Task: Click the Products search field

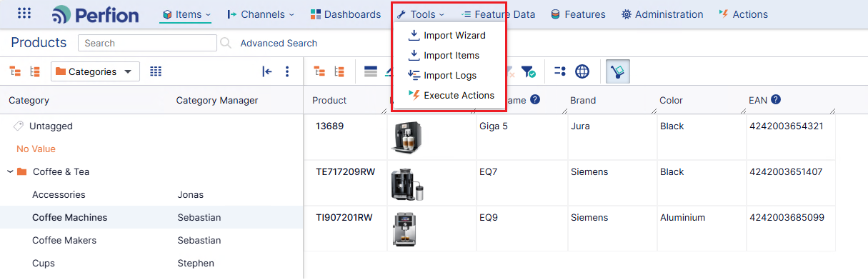Action: 147,43
